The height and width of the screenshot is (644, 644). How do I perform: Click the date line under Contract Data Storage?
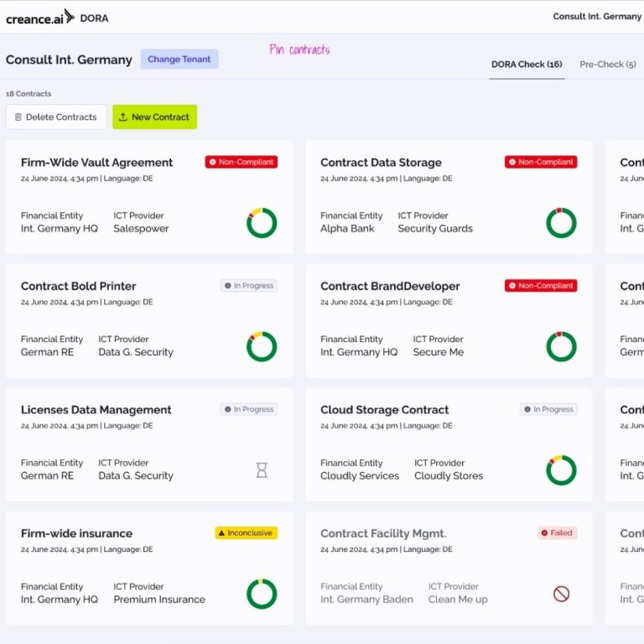tap(386, 179)
